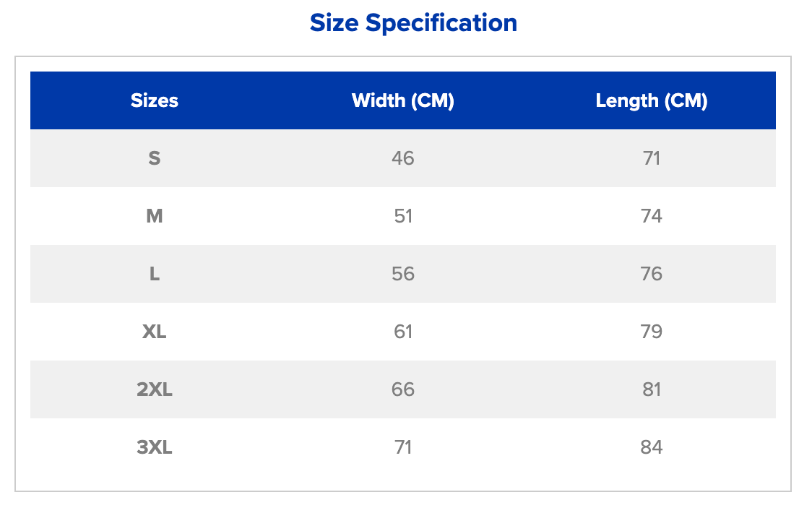
Task: Select the 3XL size row label
Action: (x=155, y=447)
